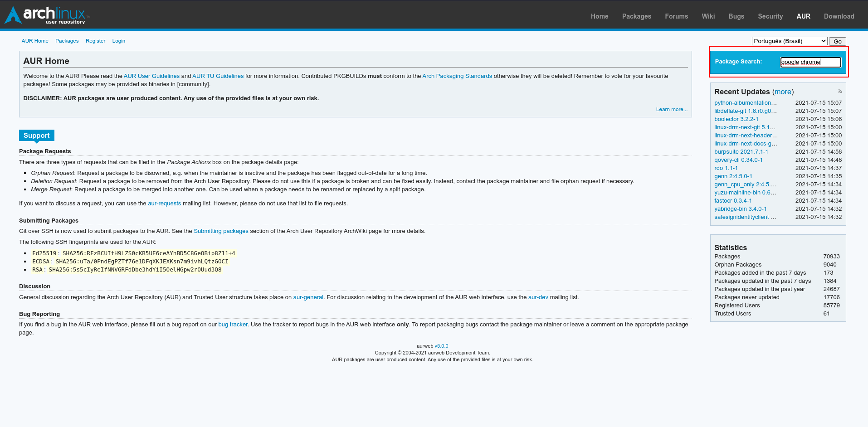Go to the Wiki page in top navigation

708,16
